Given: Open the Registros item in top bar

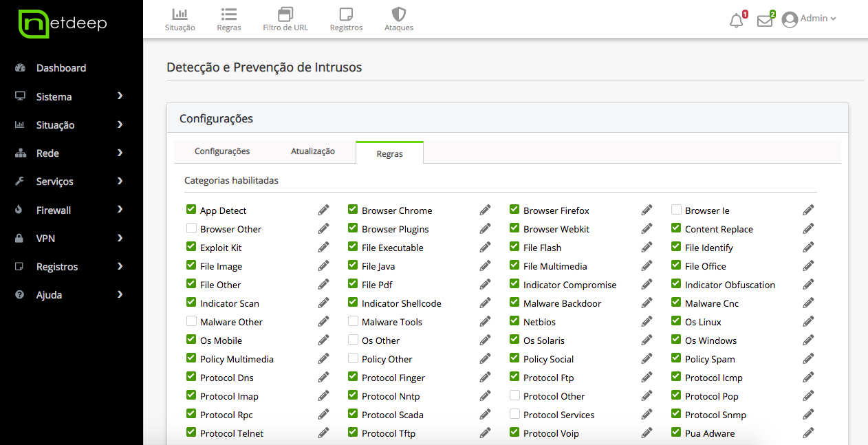Looking at the screenshot, I should point(346,19).
